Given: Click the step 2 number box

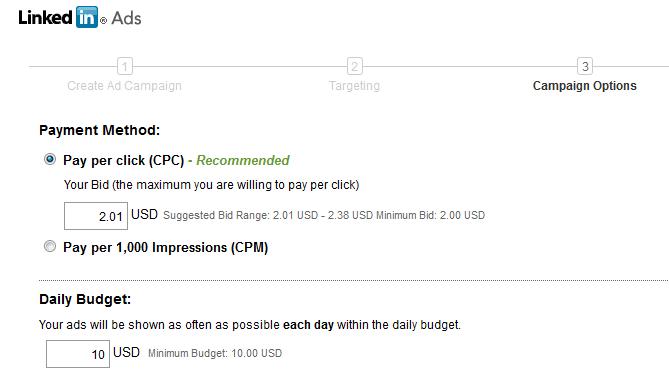Looking at the screenshot, I should [355, 66].
